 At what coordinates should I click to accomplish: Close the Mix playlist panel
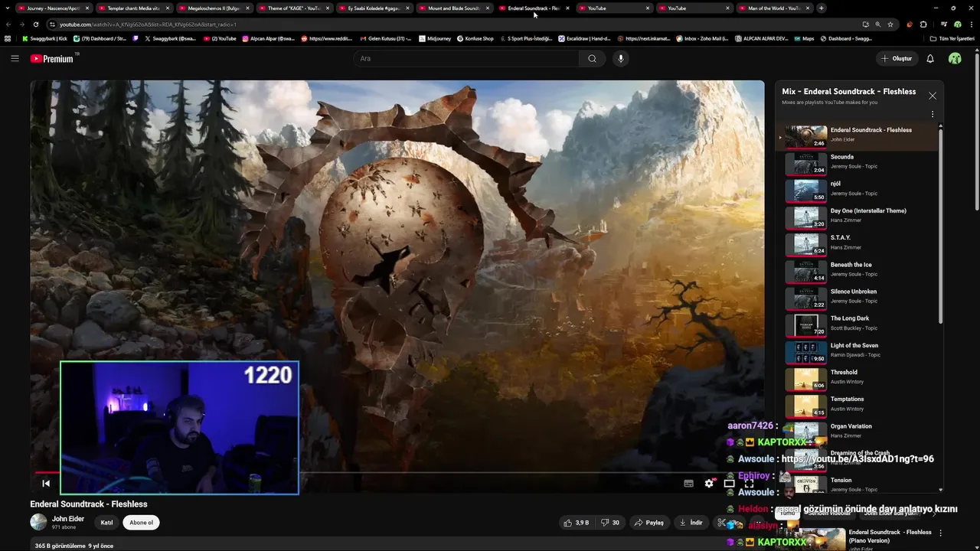click(x=933, y=96)
